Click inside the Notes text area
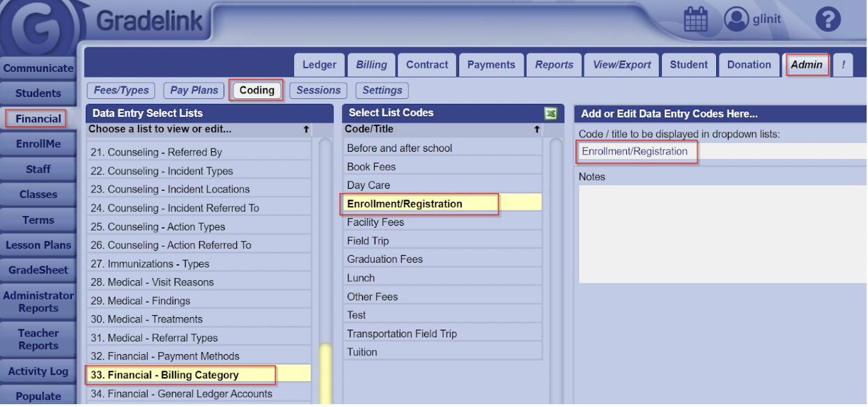The height and width of the screenshot is (407, 868). coord(722,233)
